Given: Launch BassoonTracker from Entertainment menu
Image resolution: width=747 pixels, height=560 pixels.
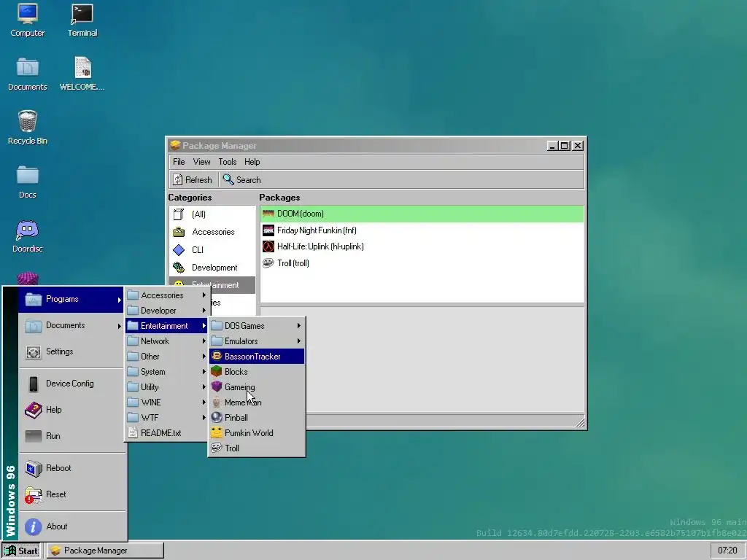Looking at the screenshot, I should [257, 356].
